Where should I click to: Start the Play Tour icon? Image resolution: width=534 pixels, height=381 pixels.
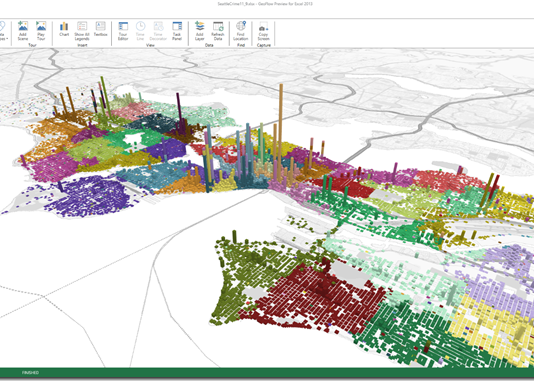[41, 31]
